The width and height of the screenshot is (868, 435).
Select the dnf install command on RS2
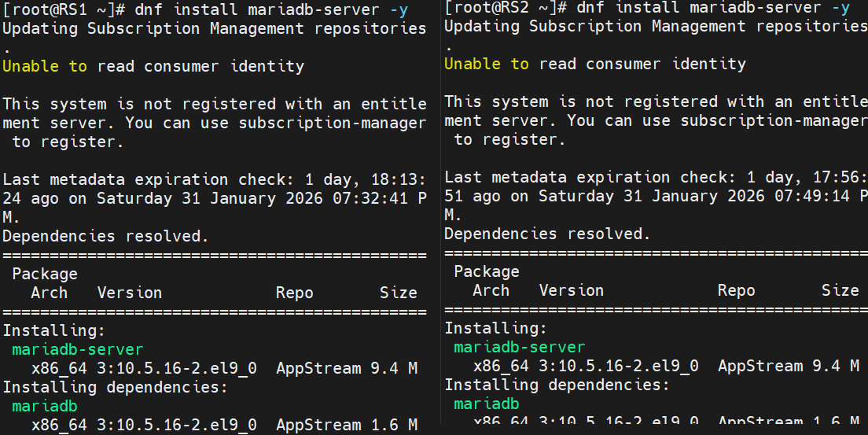pos(713,7)
